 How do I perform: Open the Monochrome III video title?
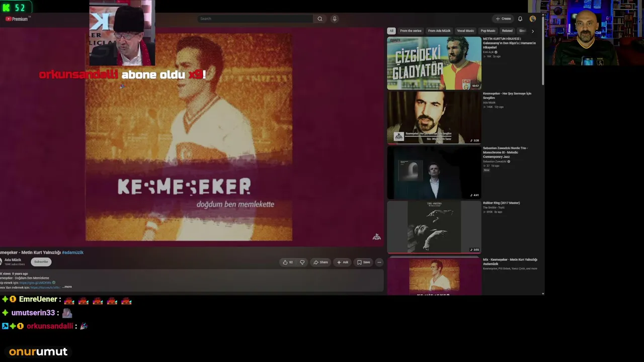(x=505, y=152)
